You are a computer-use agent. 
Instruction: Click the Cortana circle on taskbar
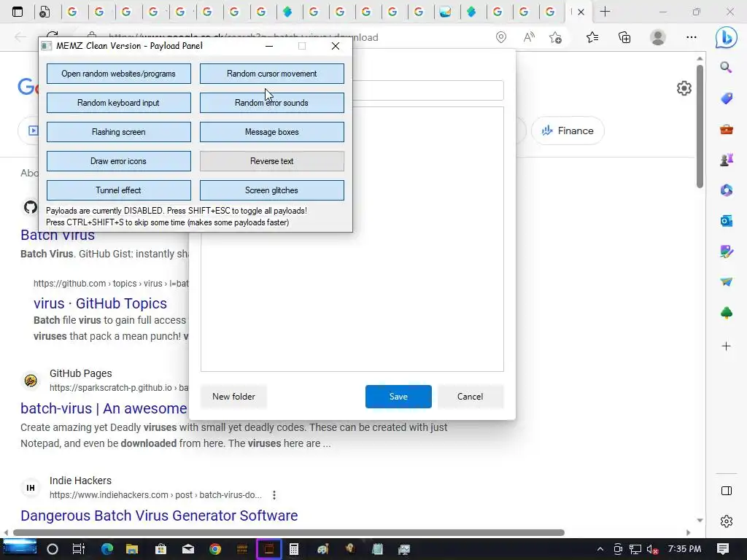click(x=53, y=549)
